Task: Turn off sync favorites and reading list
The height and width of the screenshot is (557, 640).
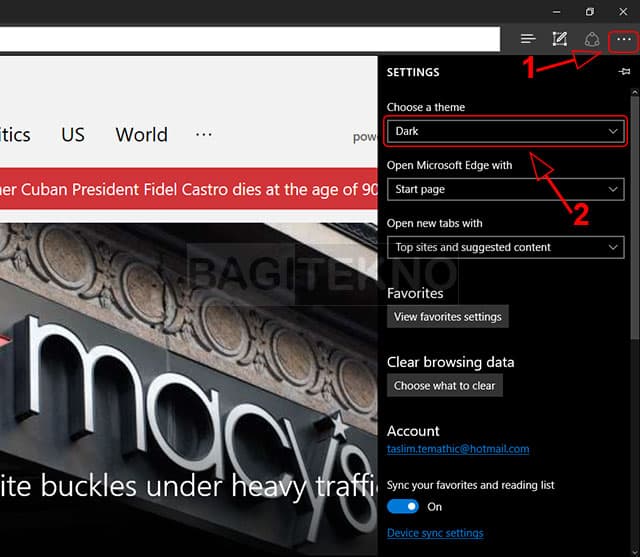Action: click(x=403, y=507)
